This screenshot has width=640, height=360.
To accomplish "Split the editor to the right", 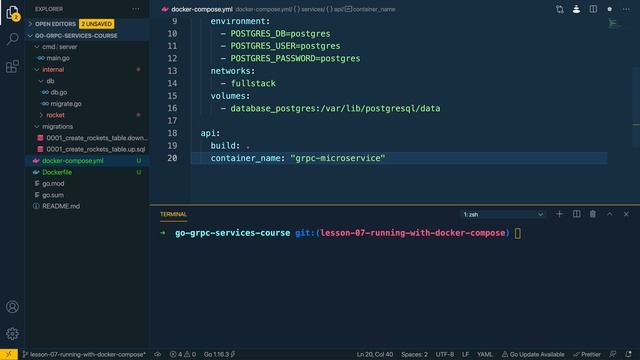I will coord(593,9).
